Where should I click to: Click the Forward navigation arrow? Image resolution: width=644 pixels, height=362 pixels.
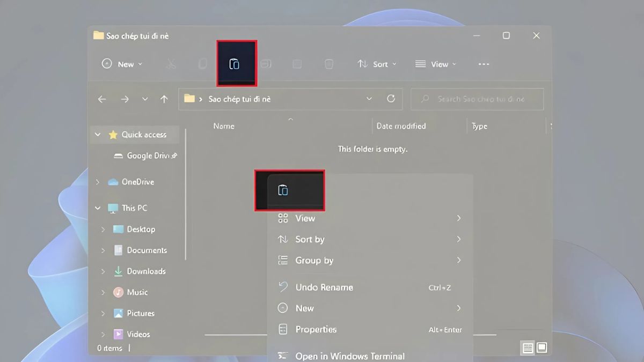[125, 99]
